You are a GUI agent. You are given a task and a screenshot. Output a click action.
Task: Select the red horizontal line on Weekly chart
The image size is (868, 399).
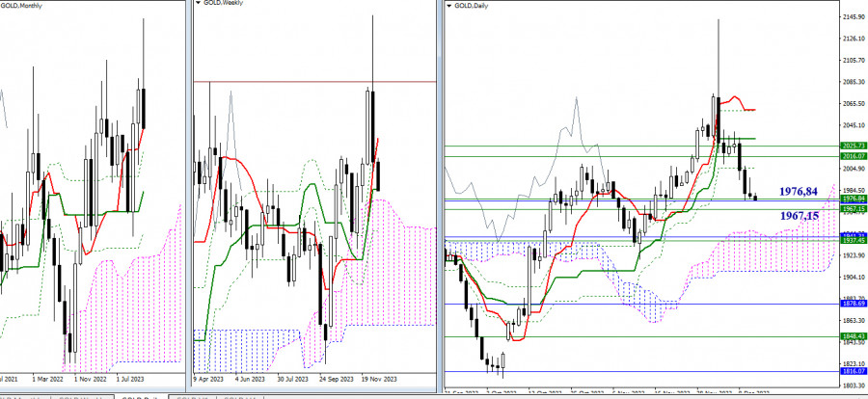tap(314, 82)
